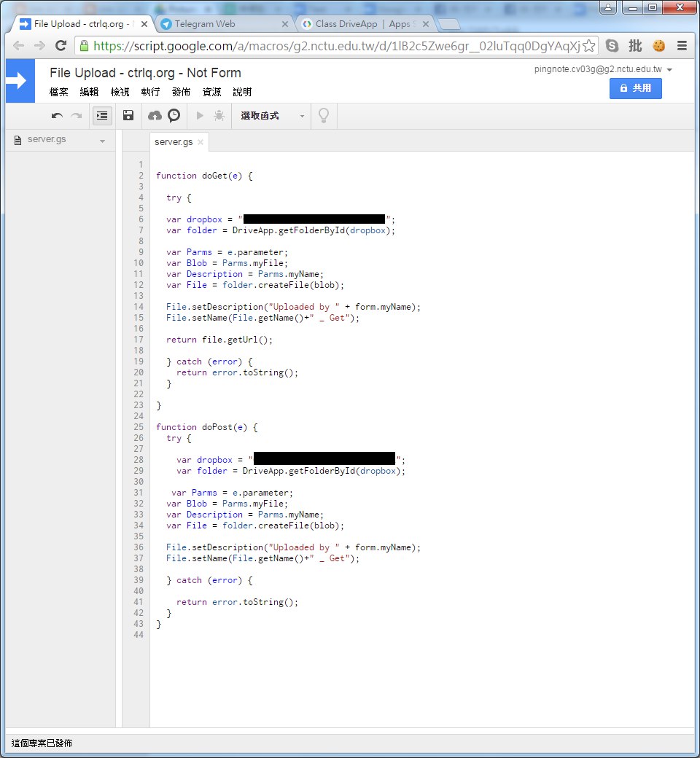Click line 17 return file.getUrl();
The width and height of the screenshot is (700, 758).
pos(219,340)
